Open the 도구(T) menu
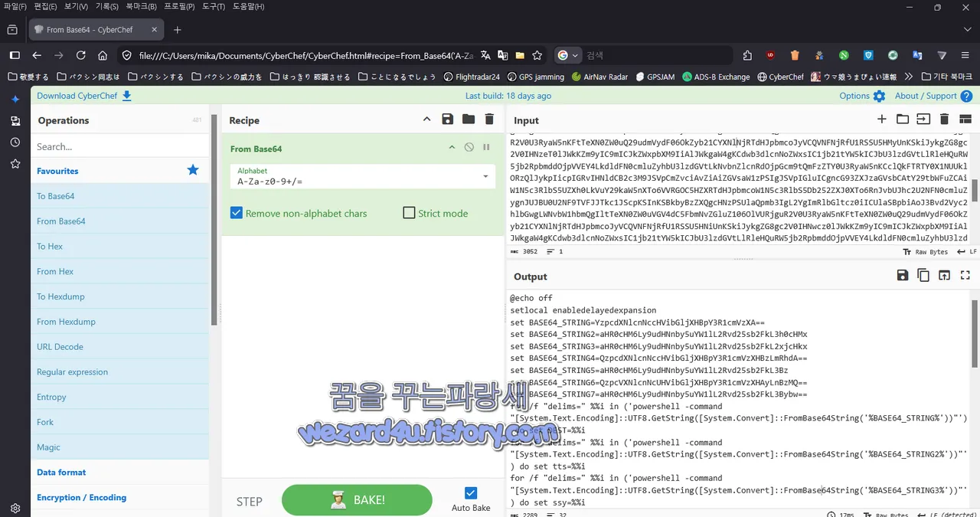980x517 pixels. (214, 6)
